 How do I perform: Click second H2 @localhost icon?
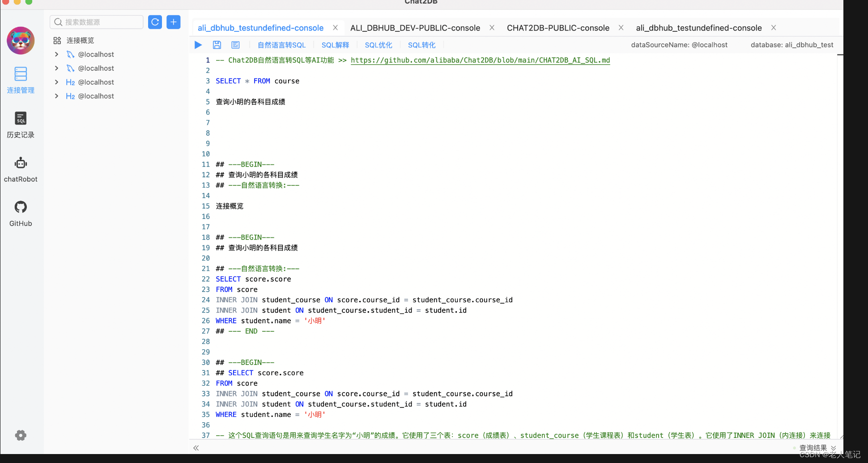tap(70, 96)
